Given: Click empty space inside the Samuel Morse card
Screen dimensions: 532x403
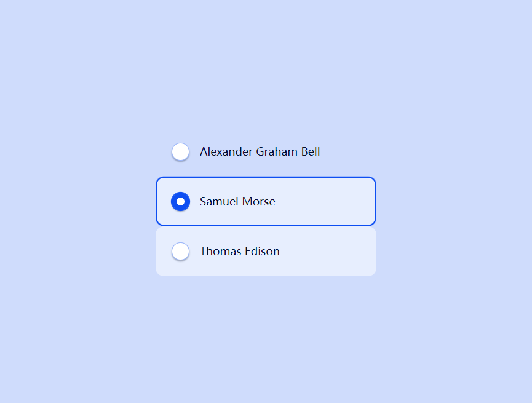Looking at the screenshot, I should pos(326,201).
